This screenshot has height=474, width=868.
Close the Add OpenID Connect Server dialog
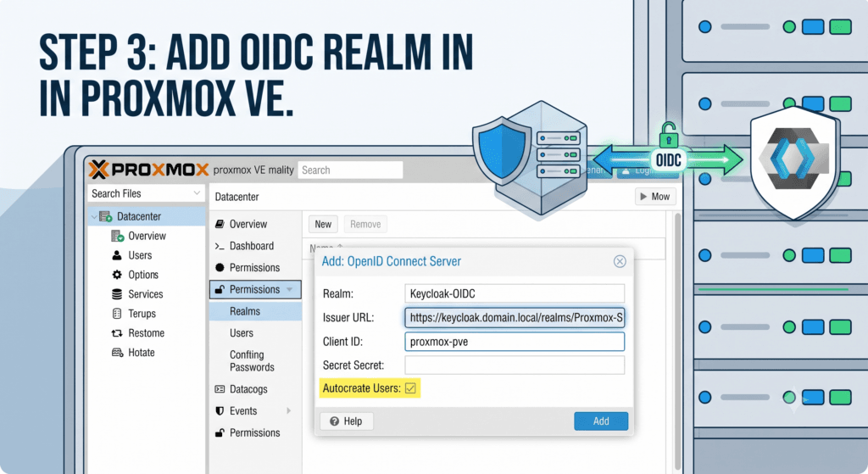point(620,261)
